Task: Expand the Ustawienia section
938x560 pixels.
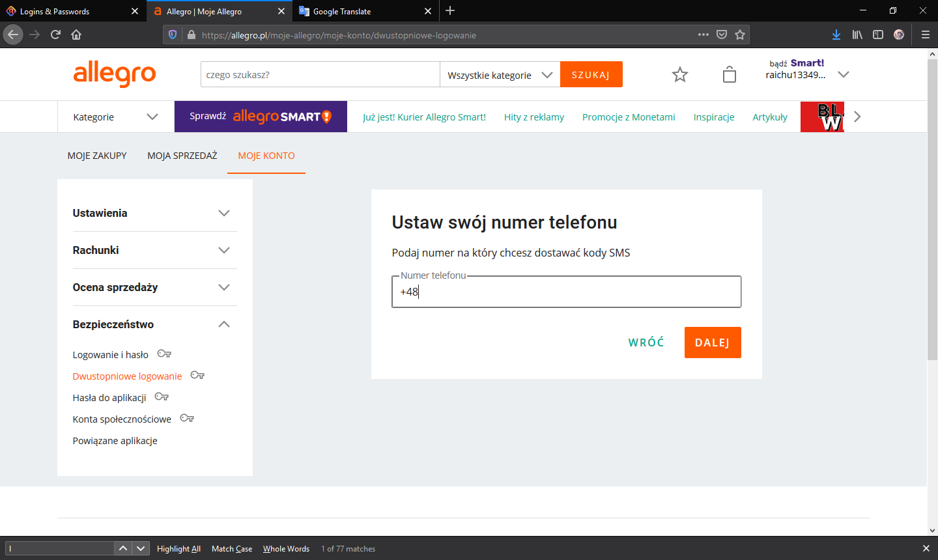Action: tap(154, 213)
